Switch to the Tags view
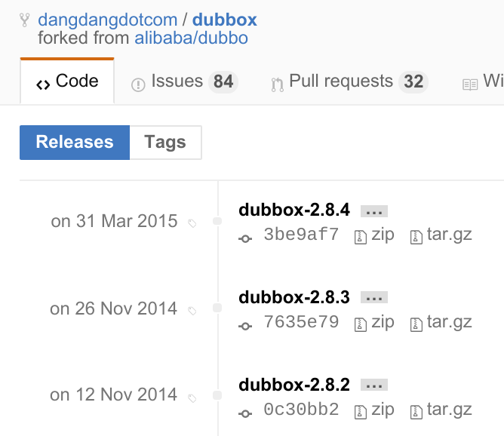504x436 pixels. tap(165, 142)
